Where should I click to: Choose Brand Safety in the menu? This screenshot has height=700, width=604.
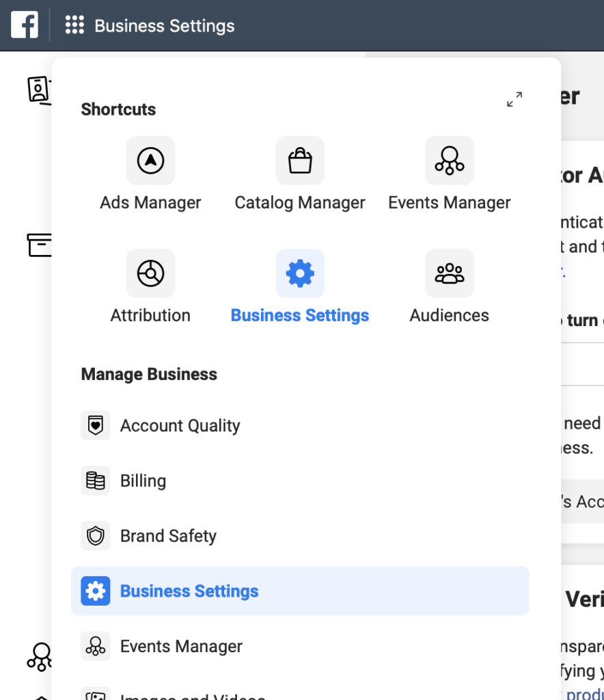(168, 537)
